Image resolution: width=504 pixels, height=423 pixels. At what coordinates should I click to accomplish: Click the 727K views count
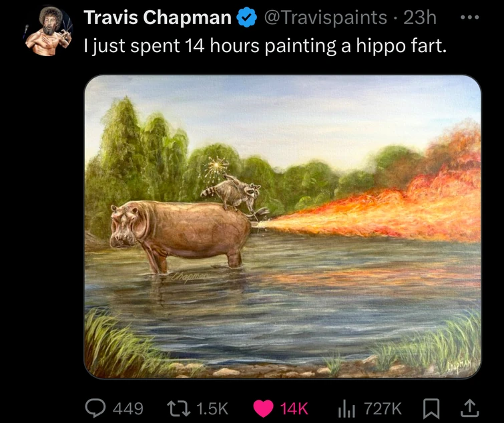pos(383,408)
